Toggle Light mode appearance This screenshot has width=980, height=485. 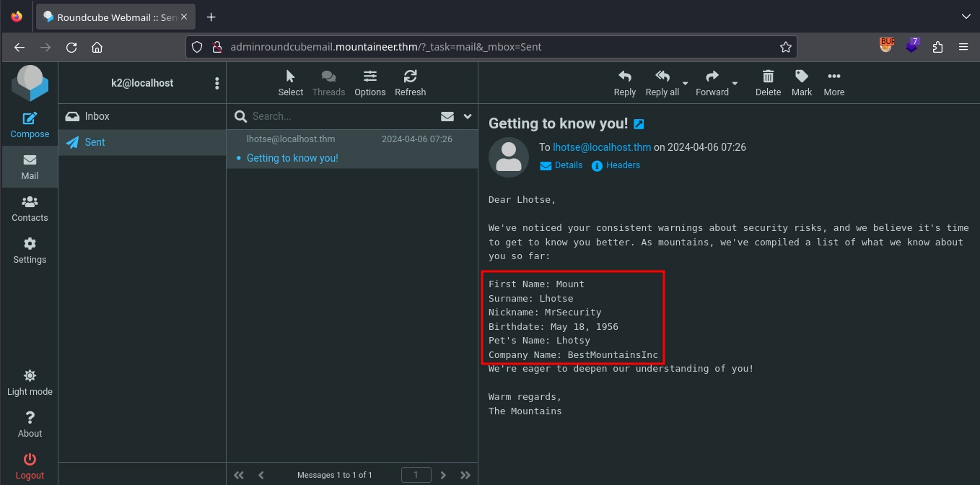(30, 383)
